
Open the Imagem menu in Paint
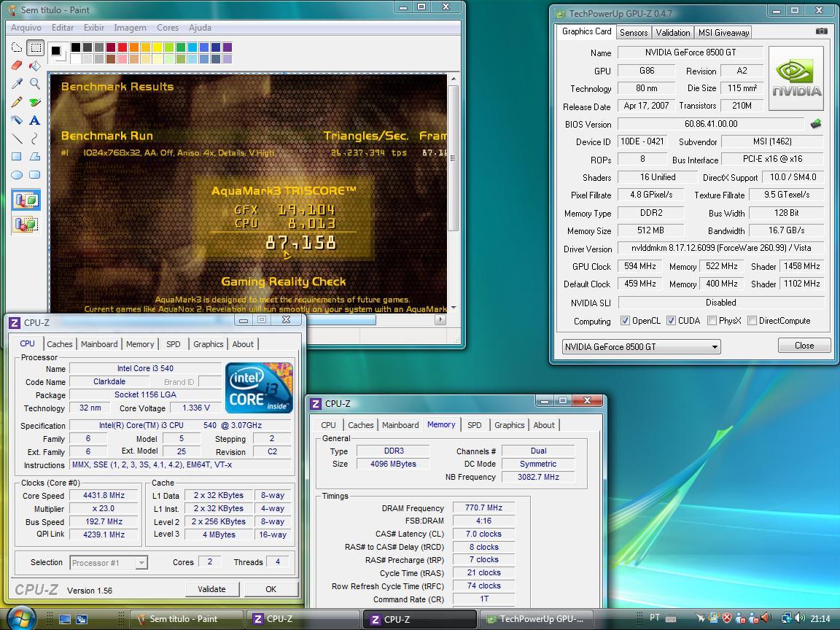point(131,27)
